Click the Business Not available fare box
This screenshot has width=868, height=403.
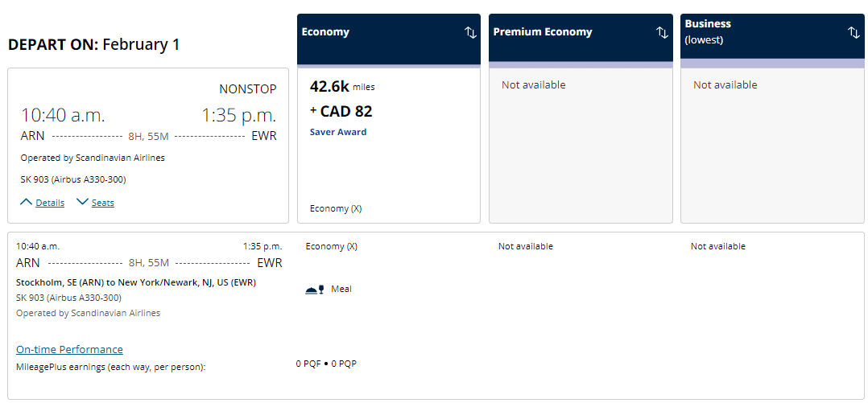(771, 145)
